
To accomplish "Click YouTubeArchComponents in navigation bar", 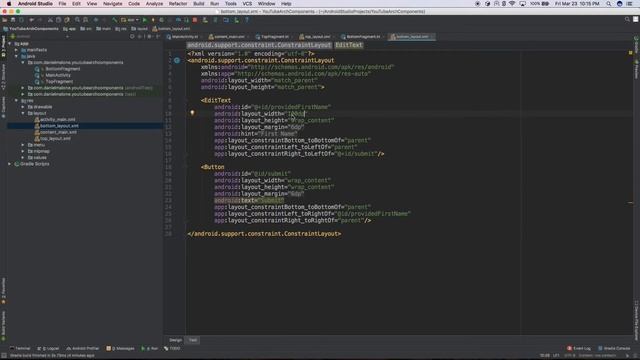I will 31,29.
